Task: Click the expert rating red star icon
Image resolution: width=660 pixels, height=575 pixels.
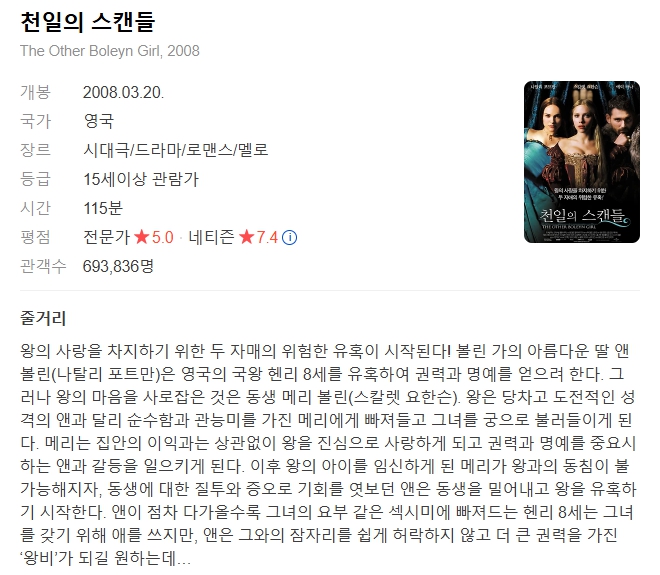Action: click(x=142, y=237)
